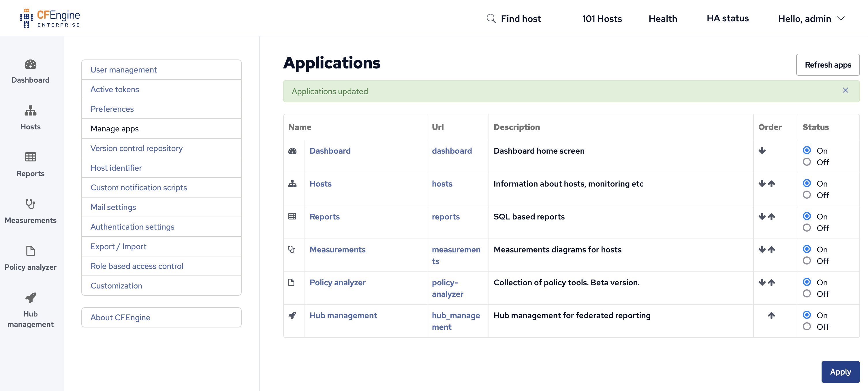Click the Reports sidebar icon
Screen dimensions: 868x391
coord(30,157)
